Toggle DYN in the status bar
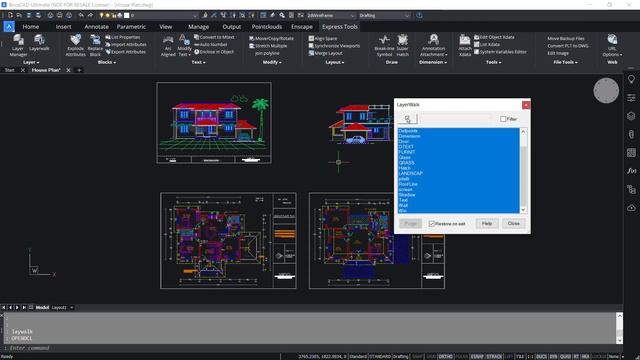Screen dimensions: 640x360 click(x=553, y=357)
